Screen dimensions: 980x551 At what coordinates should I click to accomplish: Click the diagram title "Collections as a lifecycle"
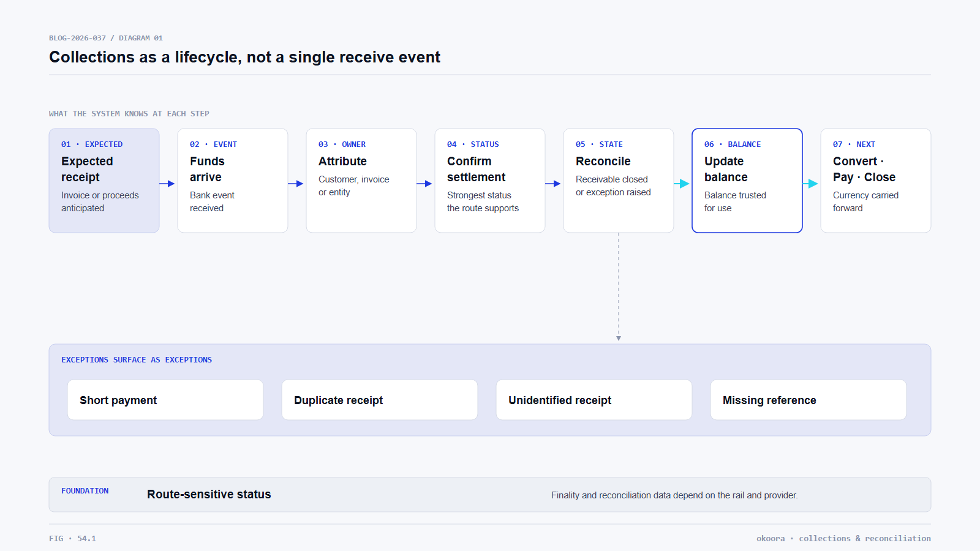coord(244,57)
